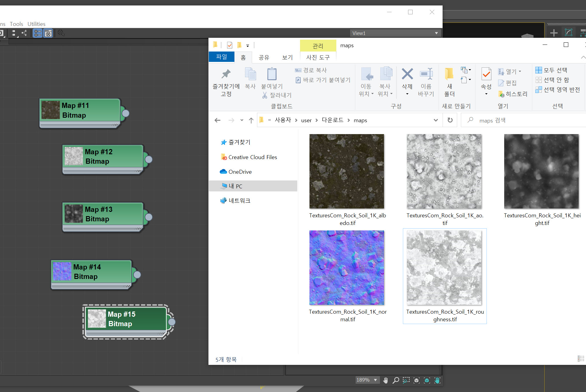Viewport: 586px width, 392px height.
Task: Open the 189% zoom level dropdown
Action: point(375,380)
